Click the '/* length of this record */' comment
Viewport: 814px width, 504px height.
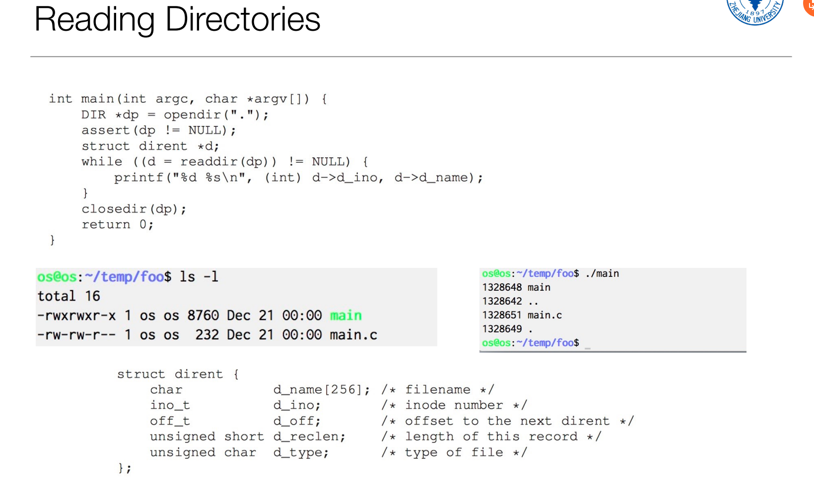pos(491,437)
